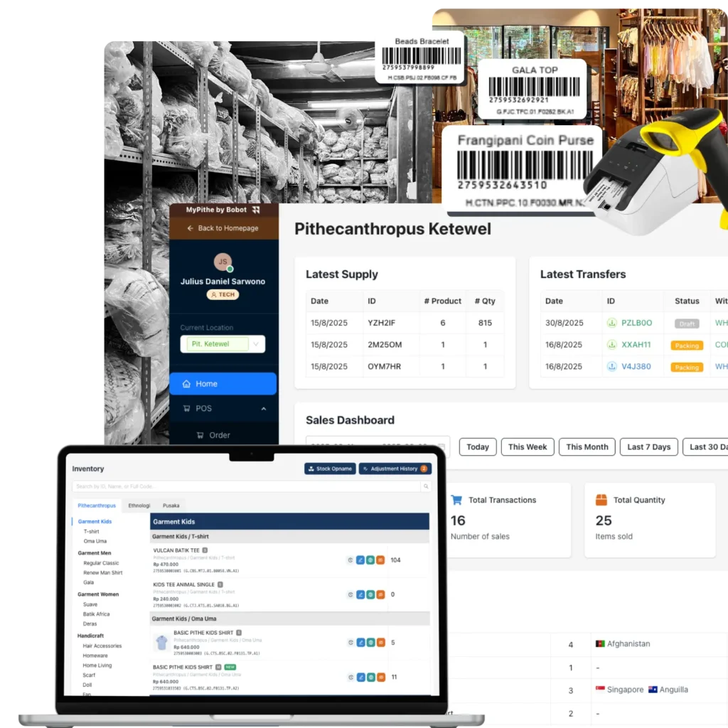728x728 pixels.
Task: Collapse the POS menu chevron
Action: click(264, 409)
